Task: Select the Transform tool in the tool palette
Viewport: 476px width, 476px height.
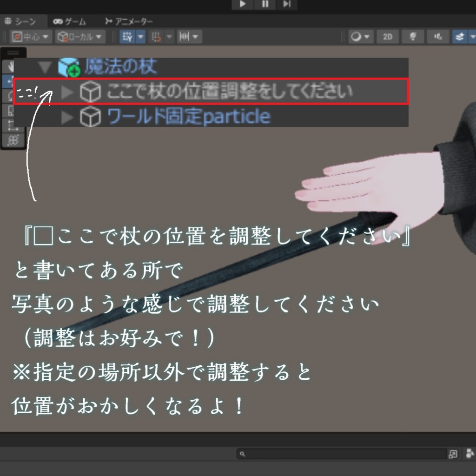Action: pos(13,140)
